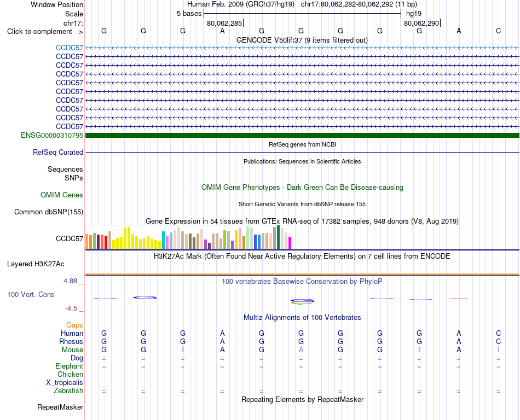Viewport: 520px width, 420px height.
Task: Open Repeating Elements by RepeatMasker title
Action: point(302,399)
